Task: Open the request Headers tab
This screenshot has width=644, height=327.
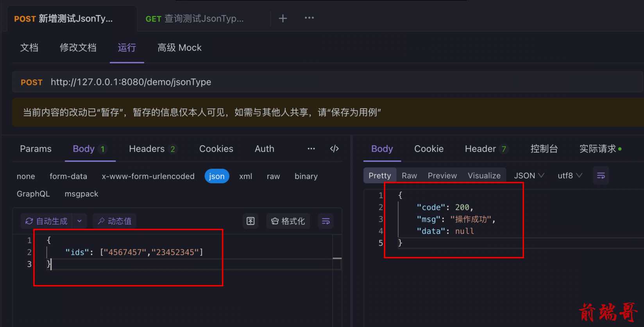Action: pyautogui.click(x=153, y=149)
